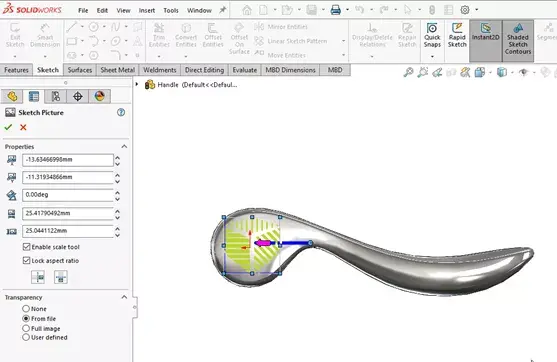Accept the Sketch Picture with green checkmark
Screen dimensions: 557x362
[x=9, y=127]
